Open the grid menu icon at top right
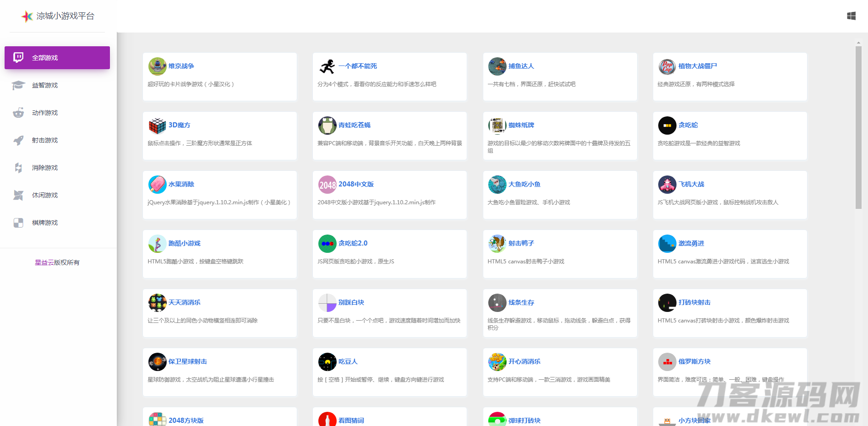This screenshot has height=426, width=868. click(851, 16)
